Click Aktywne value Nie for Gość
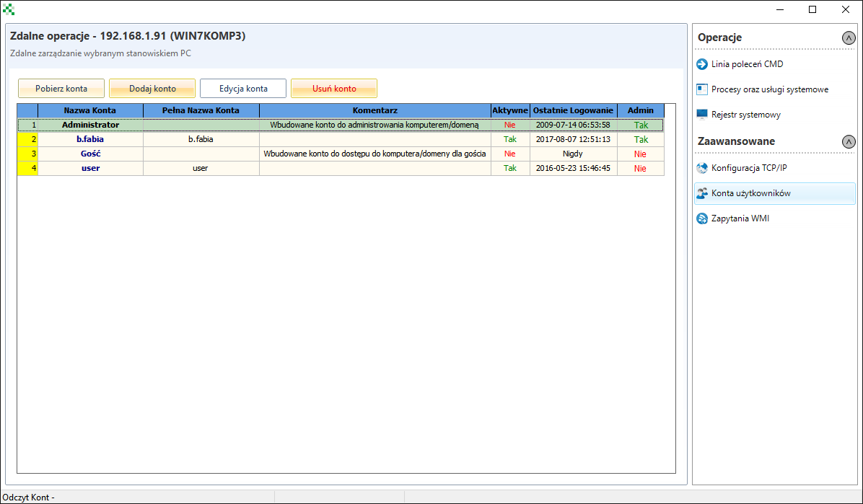 click(x=510, y=154)
